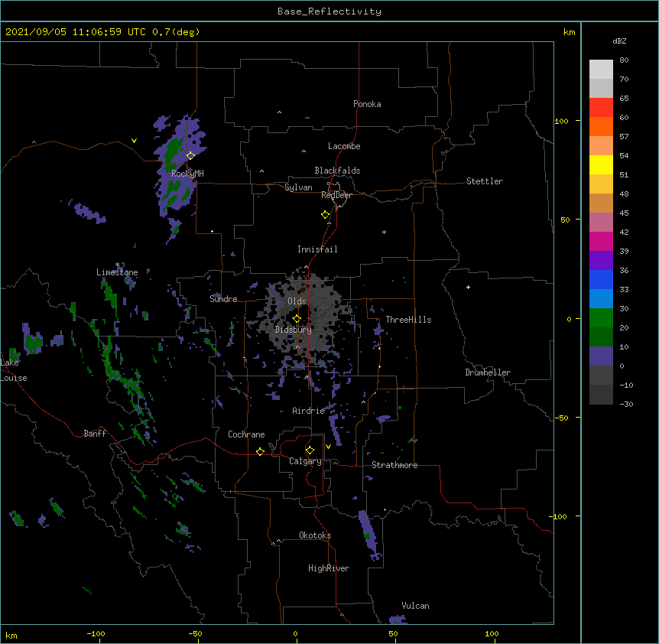This screenshot has height=644, width=659.
Task: Click the Sylvan label on map
Action: click(298, 187)
